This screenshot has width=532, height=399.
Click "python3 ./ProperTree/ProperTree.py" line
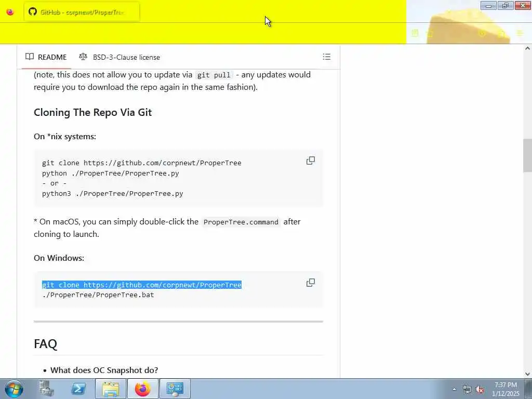[112, 193]
